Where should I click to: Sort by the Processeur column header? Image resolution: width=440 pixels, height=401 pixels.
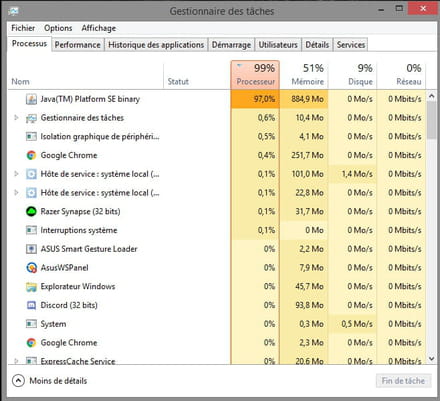click(255, 75)
